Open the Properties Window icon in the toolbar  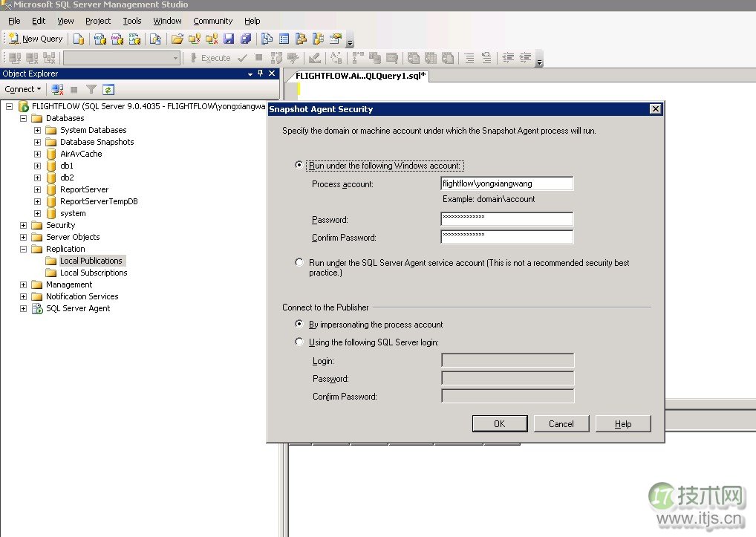click(336, 39)
